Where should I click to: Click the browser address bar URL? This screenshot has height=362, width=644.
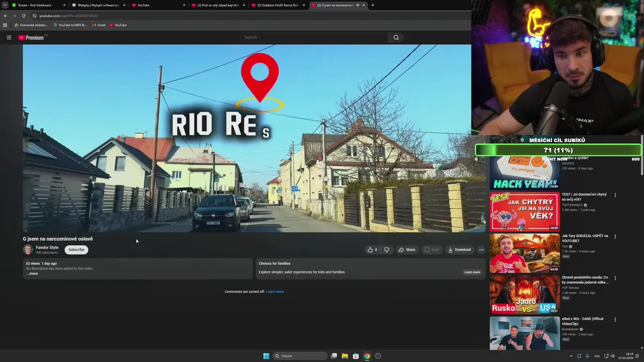68,16
